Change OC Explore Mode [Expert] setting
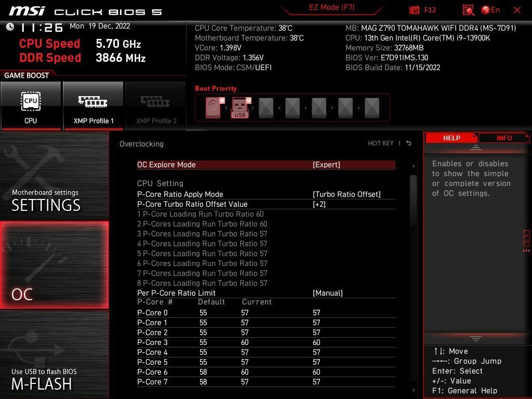Screen dimensions: 532x399 (266, 165)
